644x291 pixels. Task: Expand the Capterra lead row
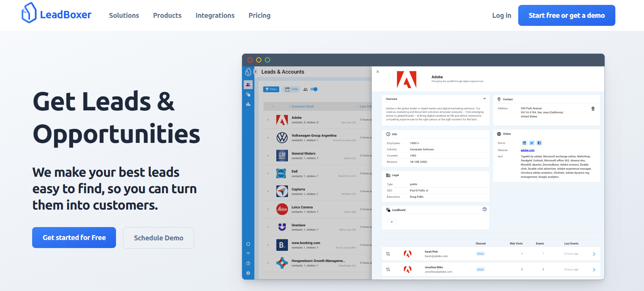pyautogui.click(x=268, y=191)
